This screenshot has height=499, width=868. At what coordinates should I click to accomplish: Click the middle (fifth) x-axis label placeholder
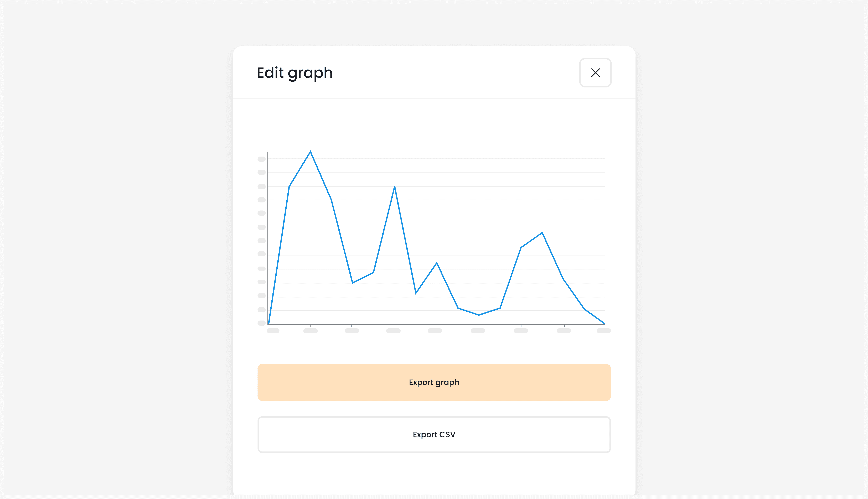(x=435, y=331)
